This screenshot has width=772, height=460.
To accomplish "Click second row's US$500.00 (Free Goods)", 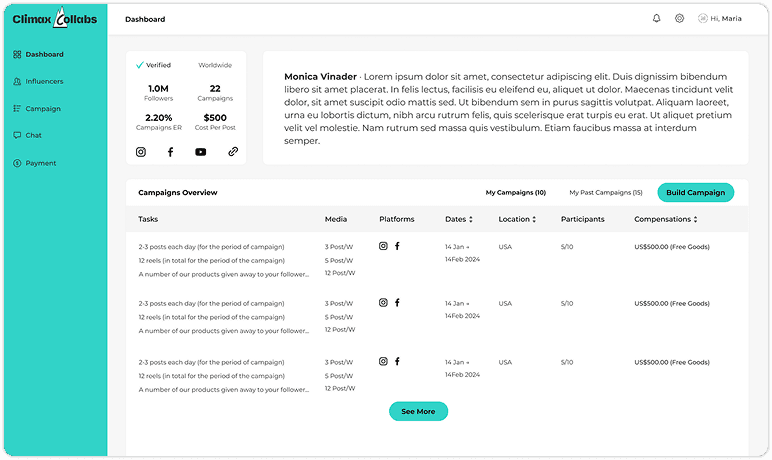I will [x=672, y=303].
